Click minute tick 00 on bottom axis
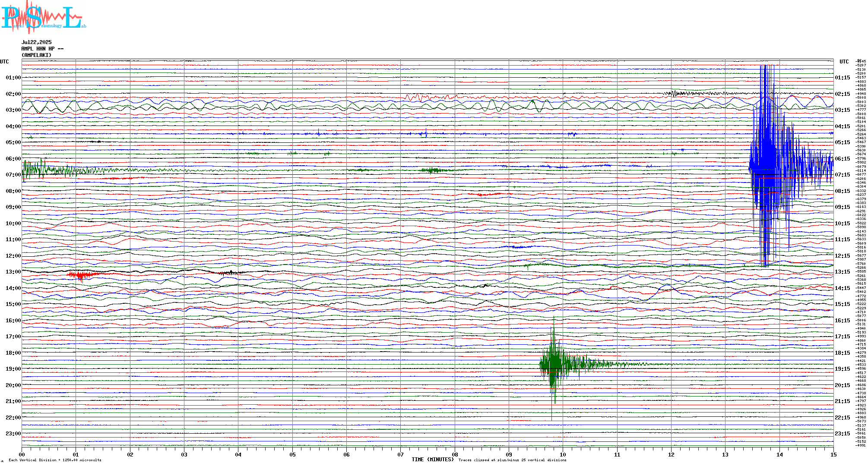Image resolution: width=868 pixels, height=466 pixels. pos(22,454)
